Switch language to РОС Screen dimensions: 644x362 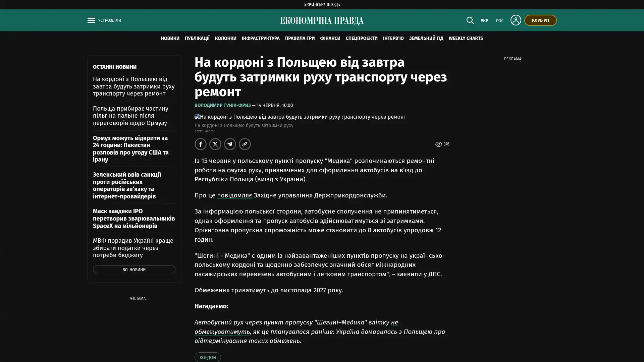click(499, 21)
